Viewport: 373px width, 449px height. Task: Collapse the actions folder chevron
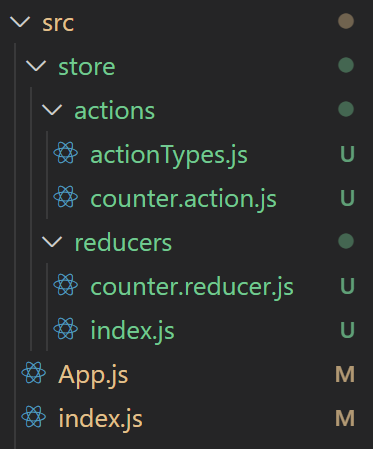click(x=52, y=110)
